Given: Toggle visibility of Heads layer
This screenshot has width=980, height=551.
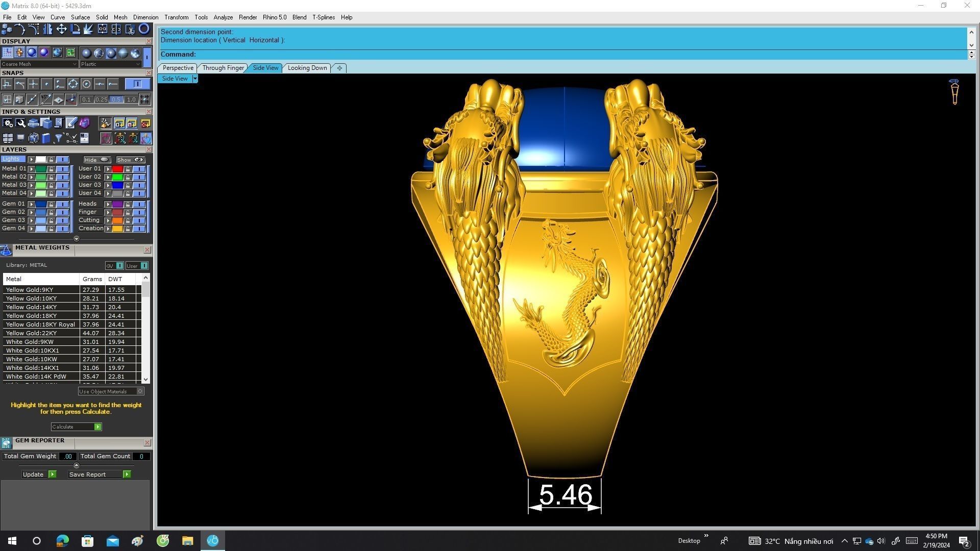Looking at the screenshot, I should (139, 204).
